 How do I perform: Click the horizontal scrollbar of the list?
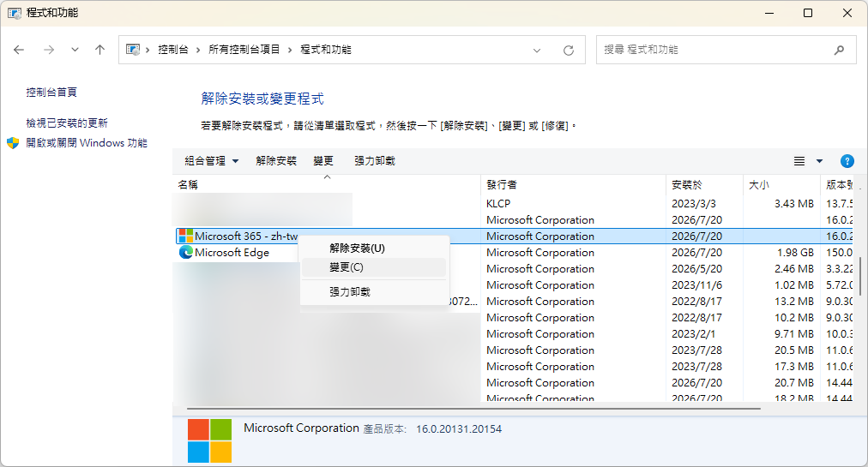[x=473, y=409]
